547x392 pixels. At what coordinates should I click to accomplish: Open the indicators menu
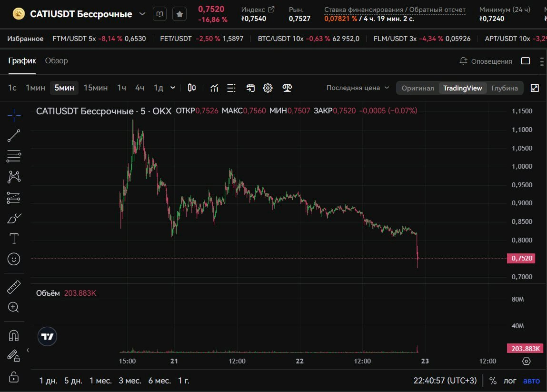[214, 88]
